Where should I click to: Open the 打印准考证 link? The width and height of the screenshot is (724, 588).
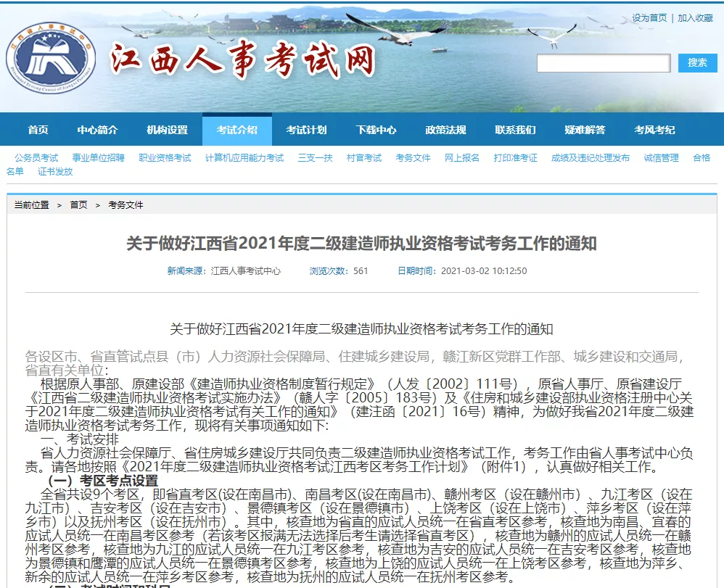point(515,158)
